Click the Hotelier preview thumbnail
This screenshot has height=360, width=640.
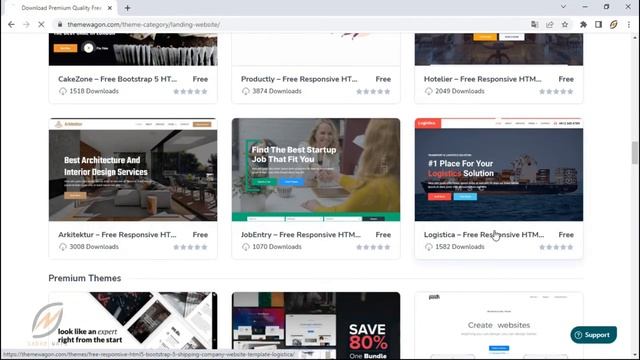(499, 49)
